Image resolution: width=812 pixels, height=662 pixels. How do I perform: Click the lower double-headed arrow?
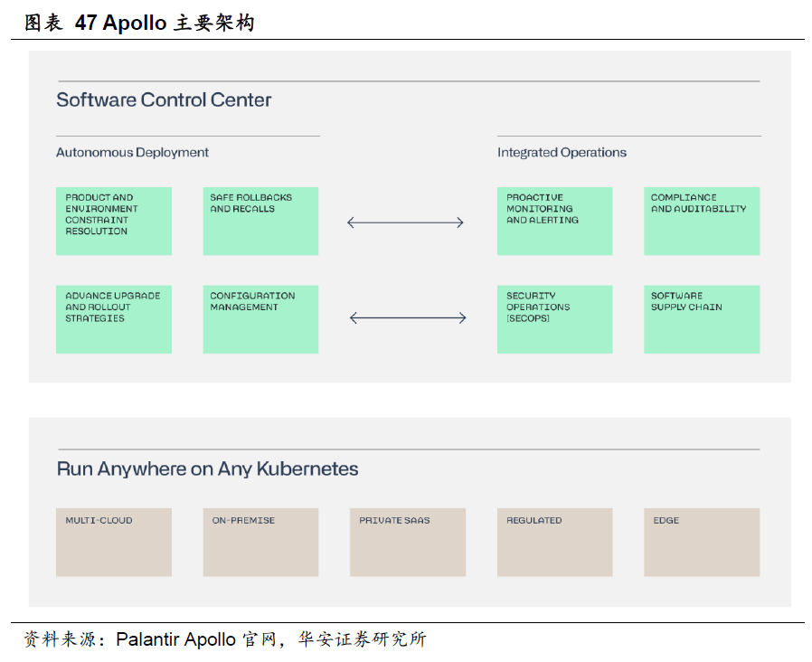[408, 317]
